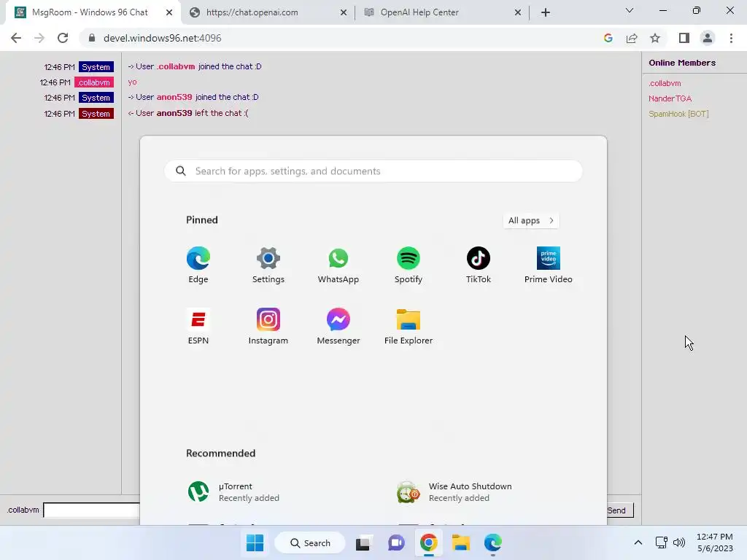The image size is (747, 560).
Task: Click the Windows Start button on taskbar
Action: [255, 542]
